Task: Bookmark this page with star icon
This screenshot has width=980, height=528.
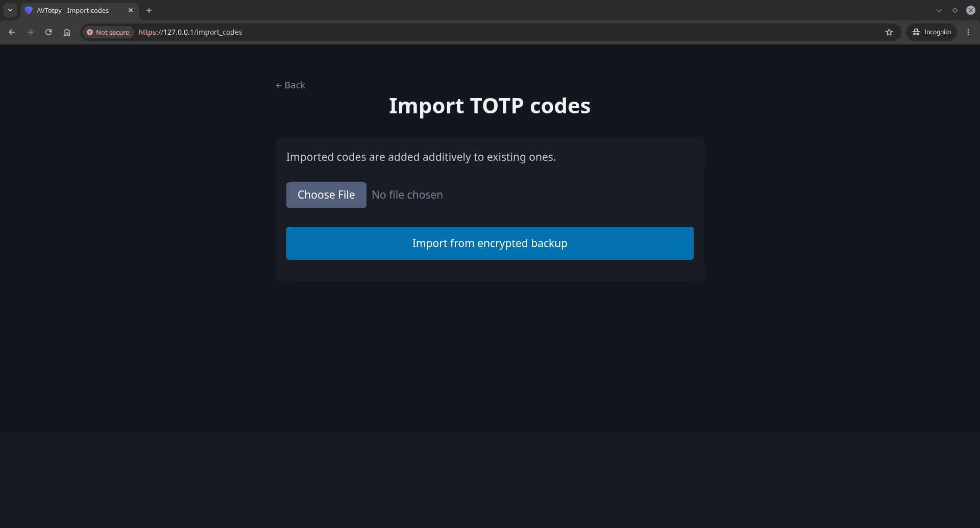Action: [889, 32]
